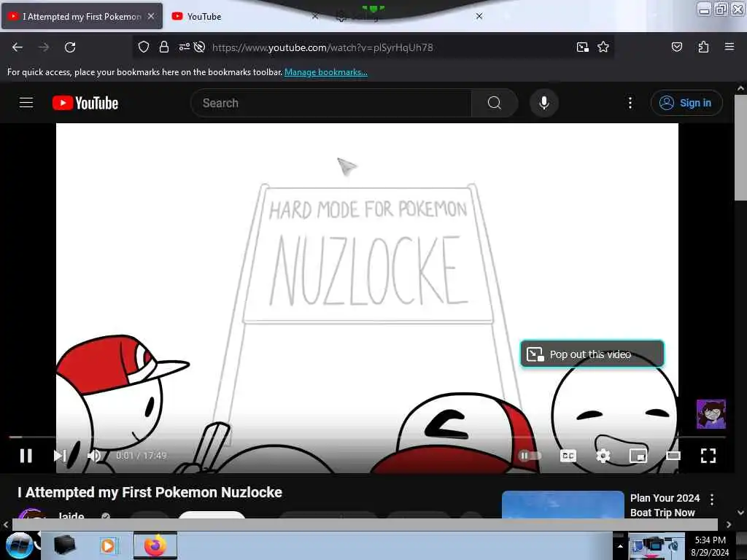Open Save to Pocket icon
Image resolution: width=747 pixels, height=560 pixels.
click(x=677, y=47)
